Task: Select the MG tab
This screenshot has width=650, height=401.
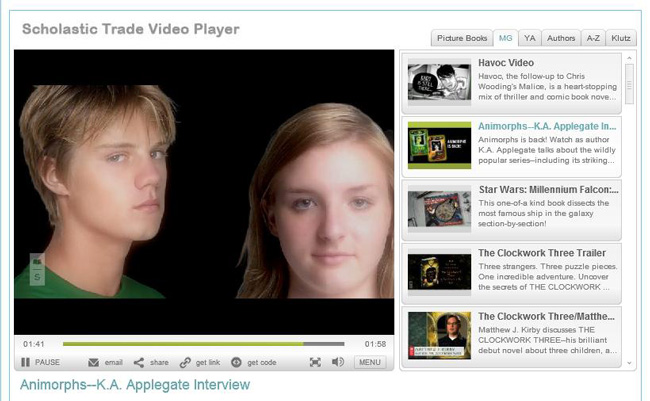Action: point(505,38)
